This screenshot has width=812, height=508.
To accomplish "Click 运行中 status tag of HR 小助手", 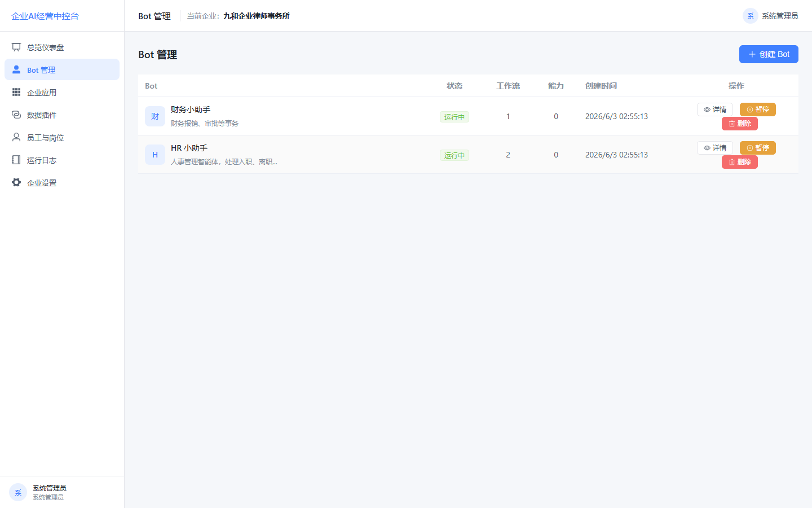I will point(454,155).
